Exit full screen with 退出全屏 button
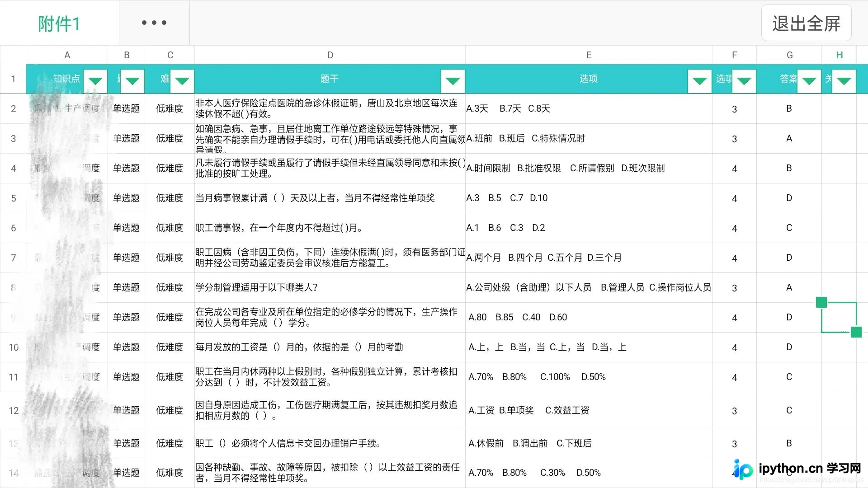Image resolution: width=868 pixels, height=488 pixels. [806, 23]
